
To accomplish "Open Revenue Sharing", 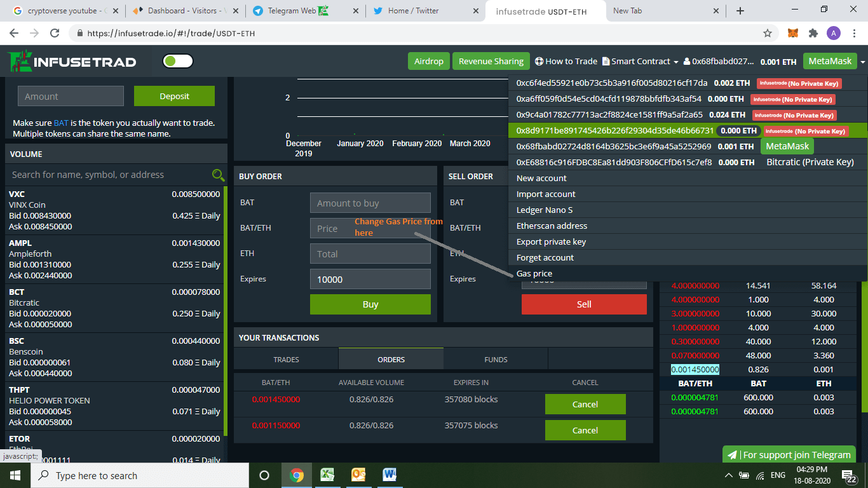I will 491,61.
